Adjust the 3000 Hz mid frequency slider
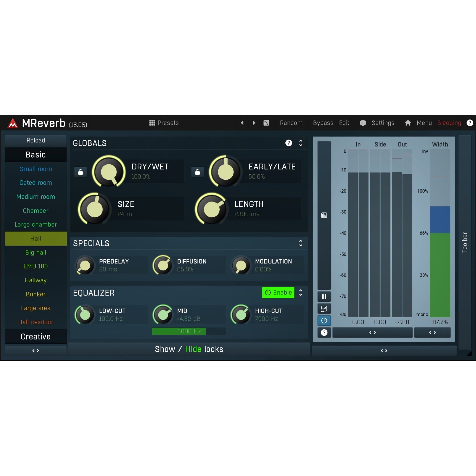Viewport: 476px width, 476px height. pos(189,331)
